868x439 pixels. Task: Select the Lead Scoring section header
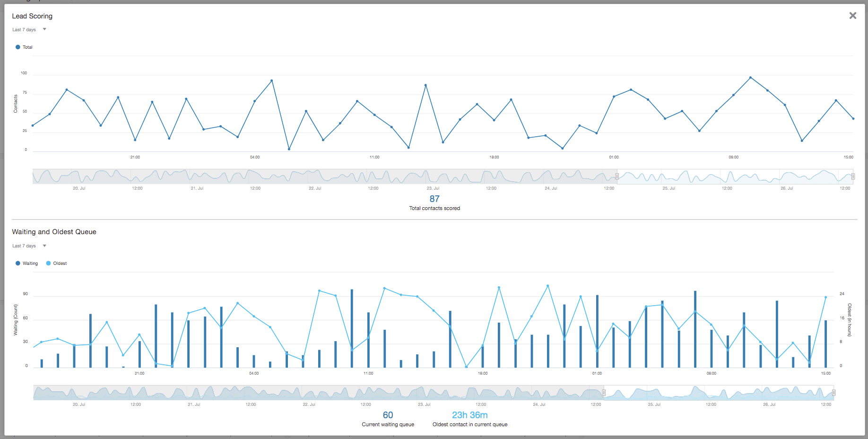(x=32, y=16)
